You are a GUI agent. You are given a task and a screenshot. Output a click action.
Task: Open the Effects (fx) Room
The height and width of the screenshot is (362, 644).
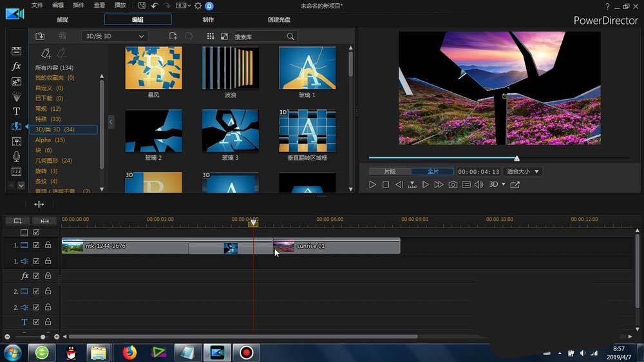(x=17, y=66)
